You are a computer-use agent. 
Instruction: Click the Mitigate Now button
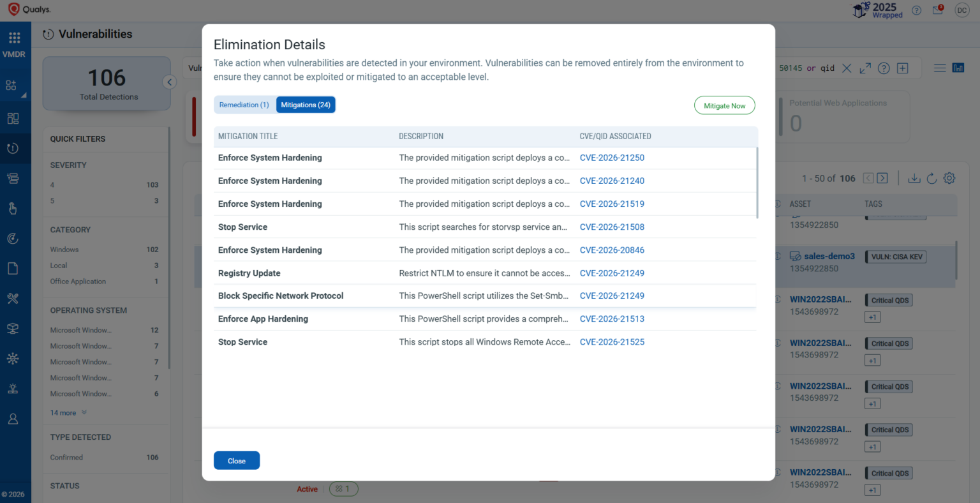(x=725, y=105)
